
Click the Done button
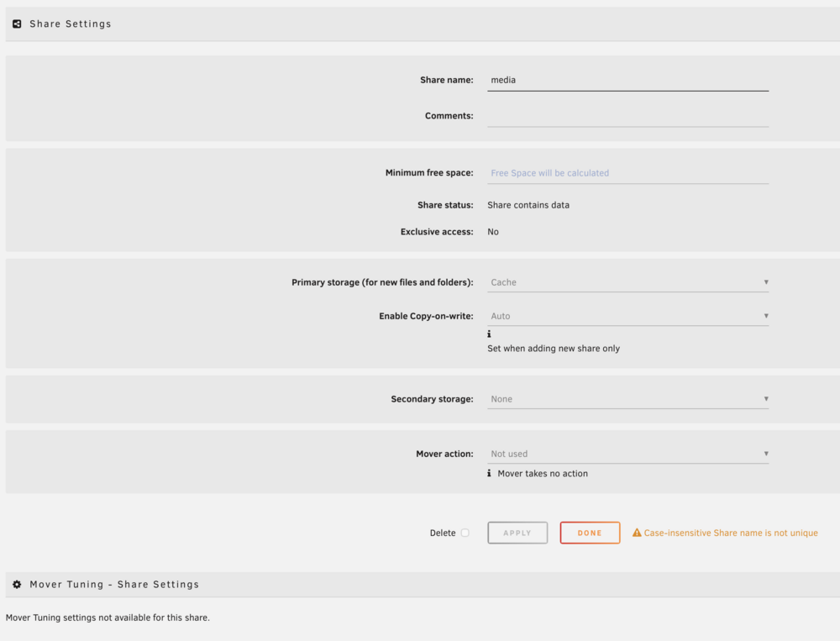coord(590,533)
